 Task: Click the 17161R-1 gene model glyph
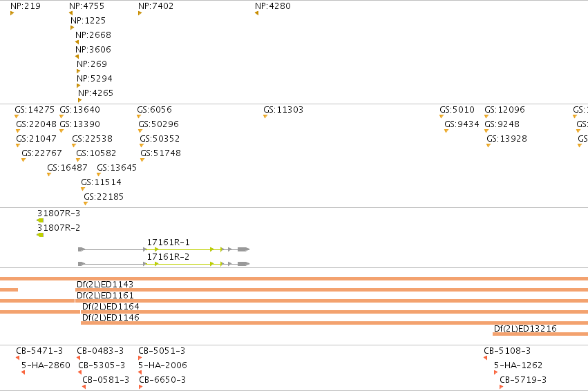click(x=164, y=249)
